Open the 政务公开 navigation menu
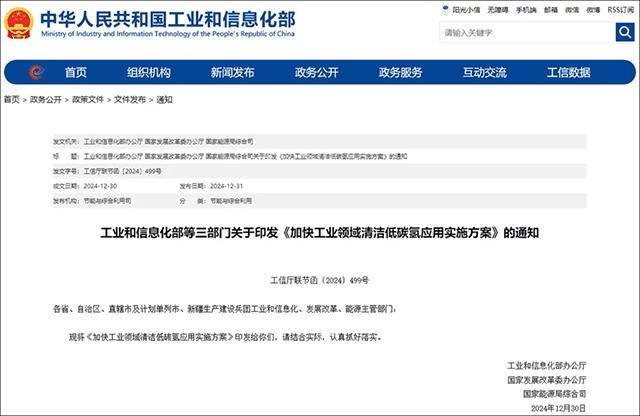This screenshot has width=640, height=416. pos(317,72)
